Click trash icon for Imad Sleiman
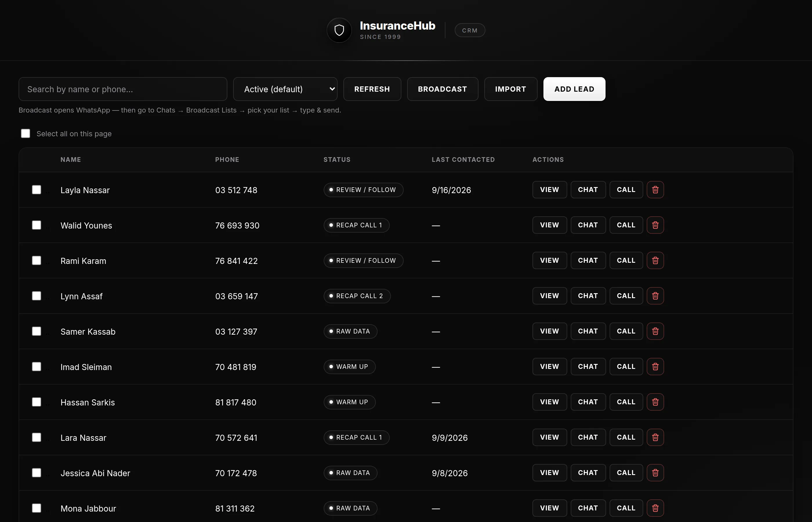The width and height of the screenshot is (812, 522). [655, 367]
